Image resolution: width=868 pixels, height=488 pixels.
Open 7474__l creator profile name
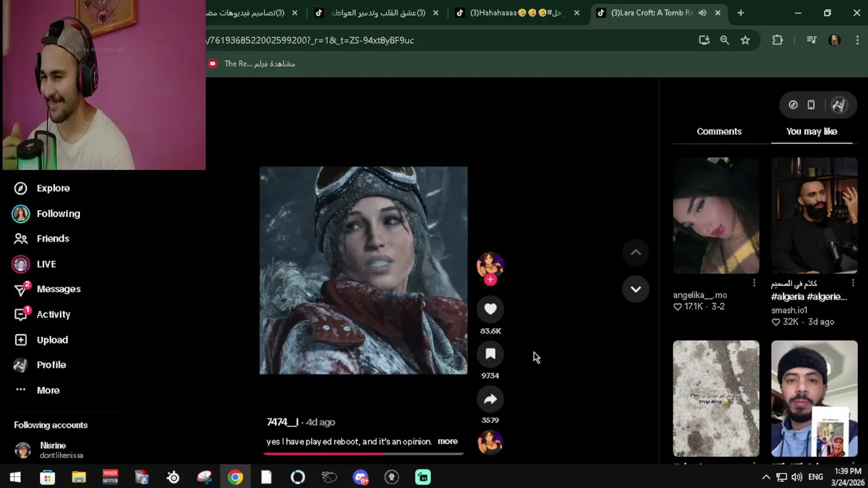tap(282, 422)
